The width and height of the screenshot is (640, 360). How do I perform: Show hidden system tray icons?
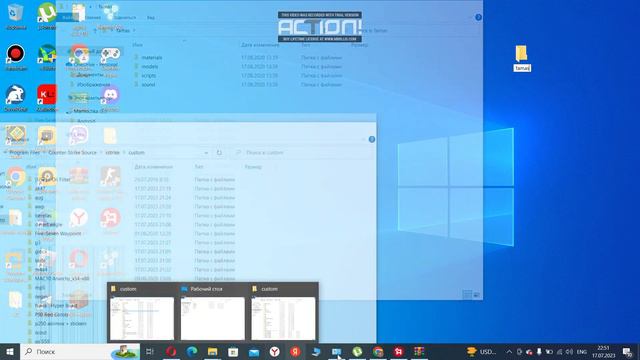(509, 351)
